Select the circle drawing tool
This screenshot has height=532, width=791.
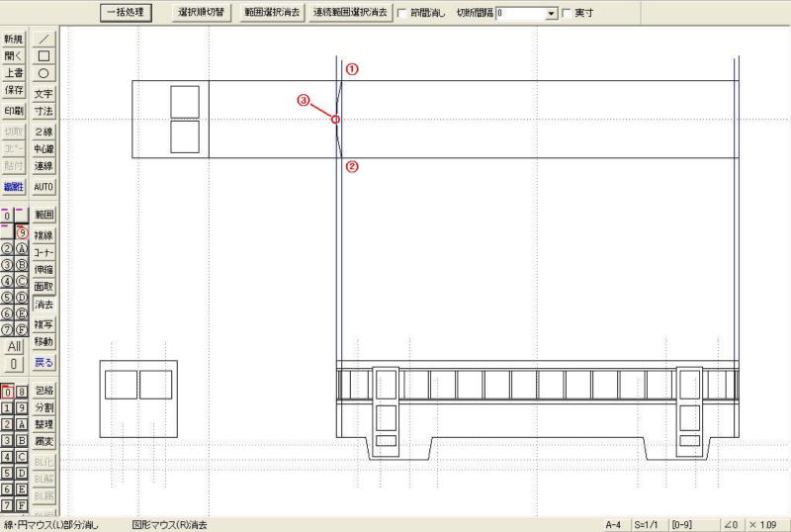pyautogui.click(x=44, y=73)
